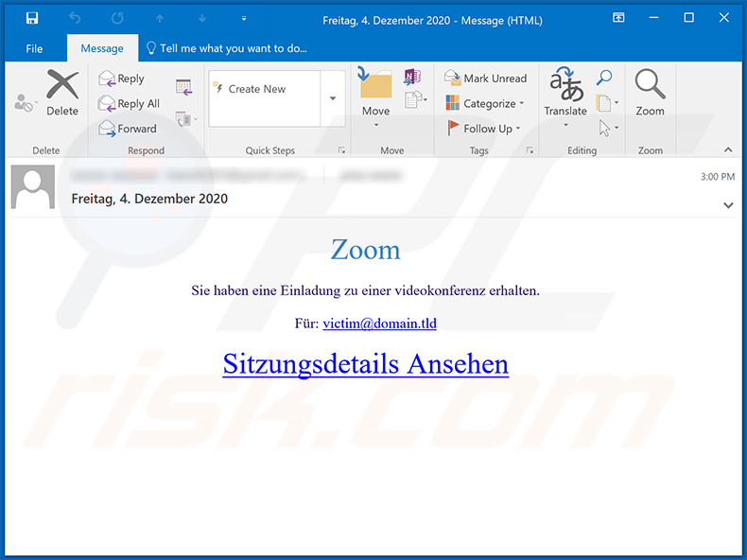Open the Move group's actions dropdown icon

coord(416,99)
